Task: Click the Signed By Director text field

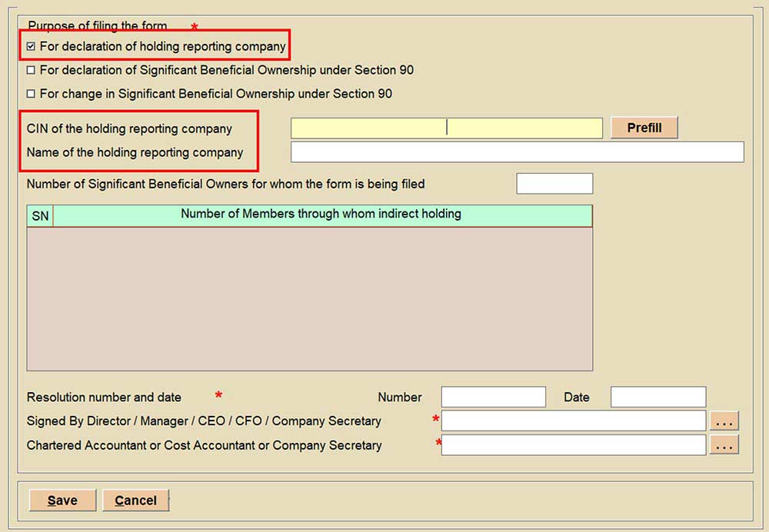Action: pyautogui.click(x=573, y=421)
